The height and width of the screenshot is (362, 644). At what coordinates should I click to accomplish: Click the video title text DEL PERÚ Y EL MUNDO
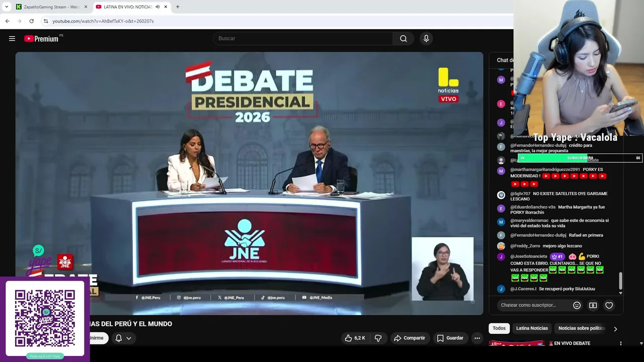[131, 324]
